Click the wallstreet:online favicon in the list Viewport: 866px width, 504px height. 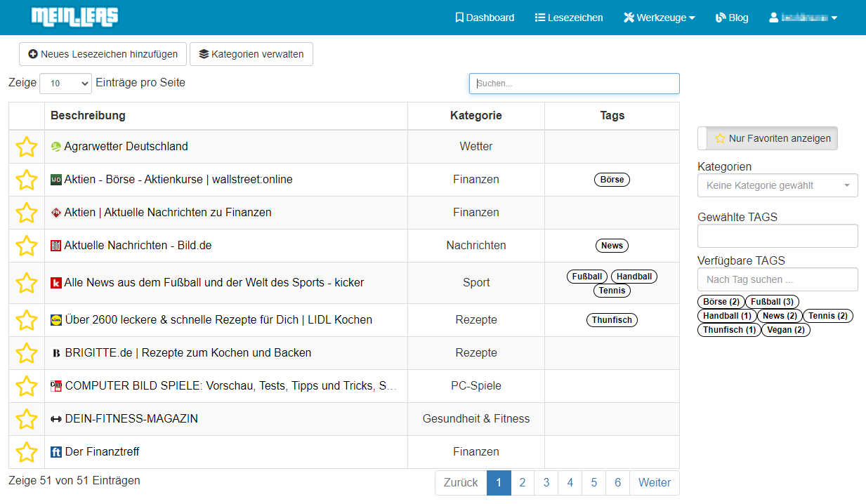pyautogui.click(x=56, y=180)
